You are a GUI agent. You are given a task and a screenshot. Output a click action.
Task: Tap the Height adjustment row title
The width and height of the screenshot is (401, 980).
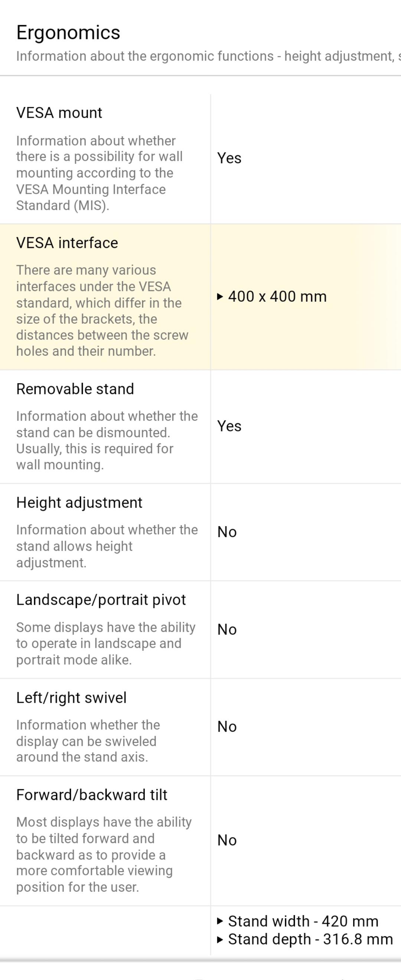(x=79, y=503)
